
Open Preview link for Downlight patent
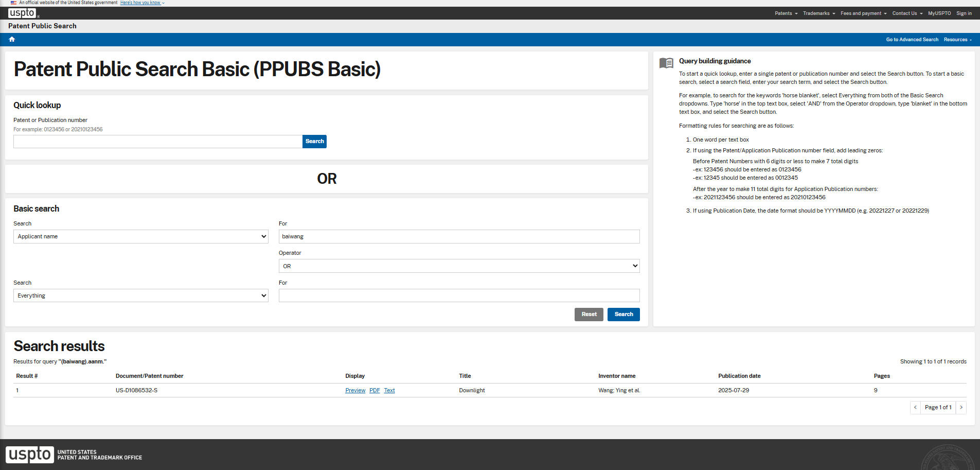[355, 390]
